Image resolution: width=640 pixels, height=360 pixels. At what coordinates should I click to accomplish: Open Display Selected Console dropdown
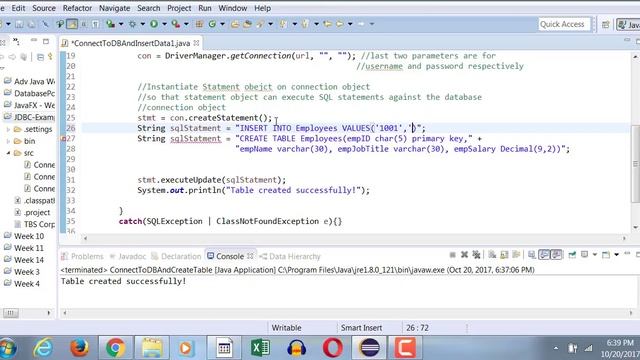(595, 255)
